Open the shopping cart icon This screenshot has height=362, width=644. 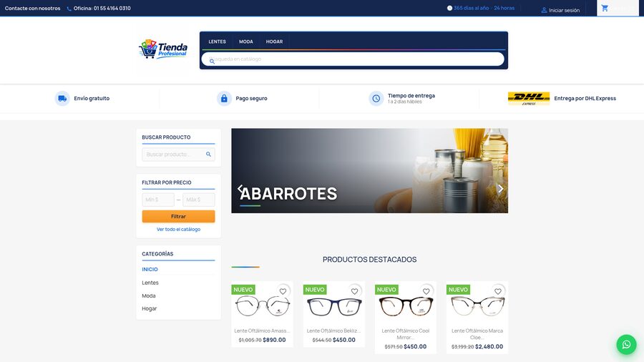605,8
